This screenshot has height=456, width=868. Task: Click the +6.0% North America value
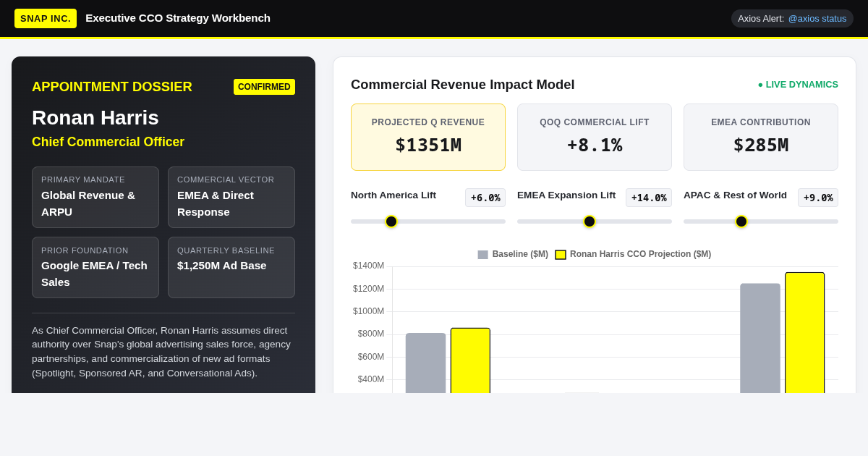click(x=485, y=198)
